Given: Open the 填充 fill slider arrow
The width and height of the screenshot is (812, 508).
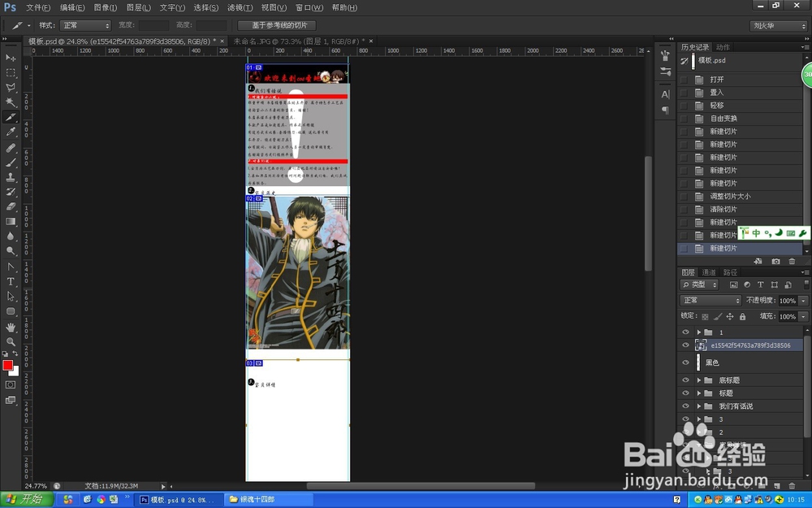Looking at the screenshot, I should pos(803,316).
